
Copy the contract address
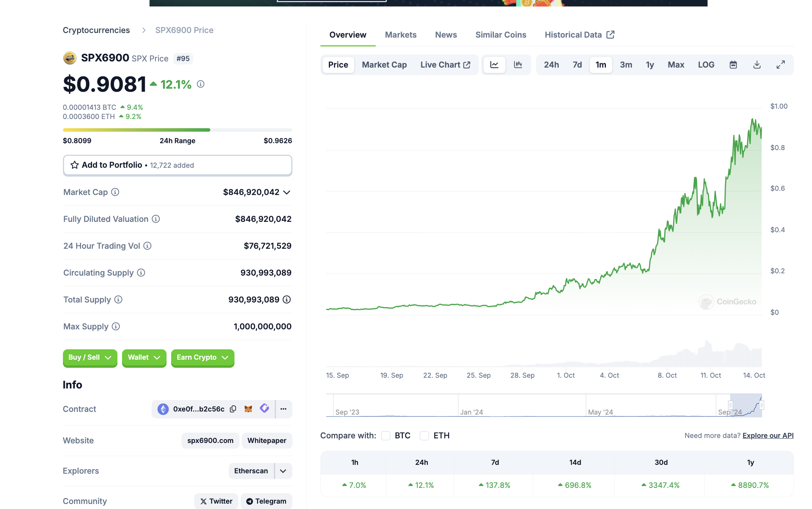(233, 409)
